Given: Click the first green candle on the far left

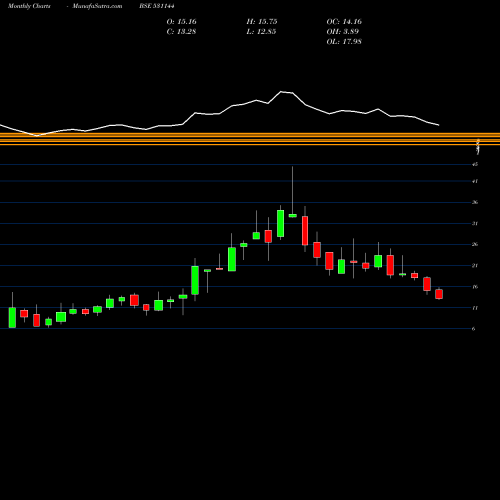Looking at the screenshot, I should coord(12,317).
